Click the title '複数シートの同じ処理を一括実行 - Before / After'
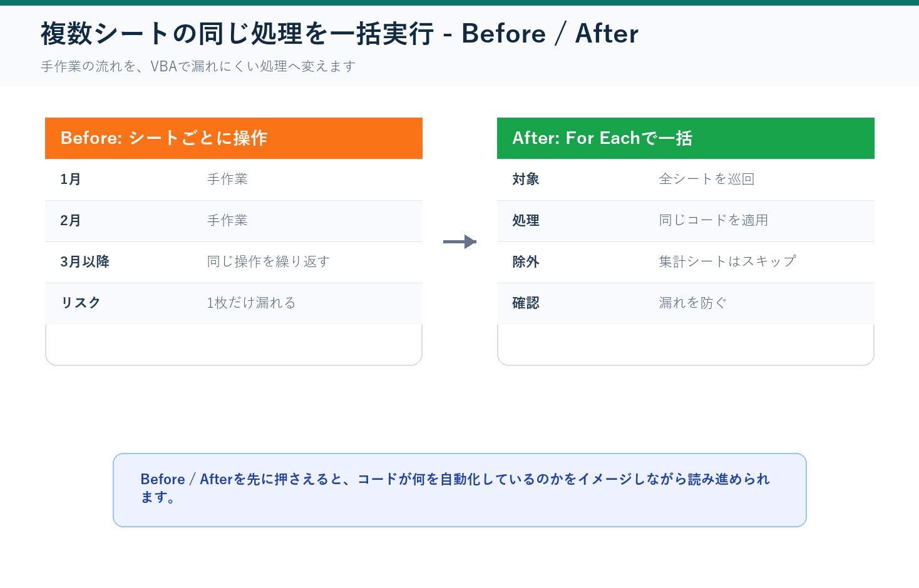 340,34
